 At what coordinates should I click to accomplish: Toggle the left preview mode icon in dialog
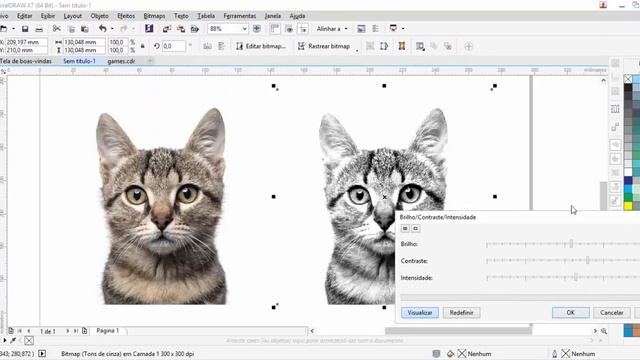pos(405,229)
